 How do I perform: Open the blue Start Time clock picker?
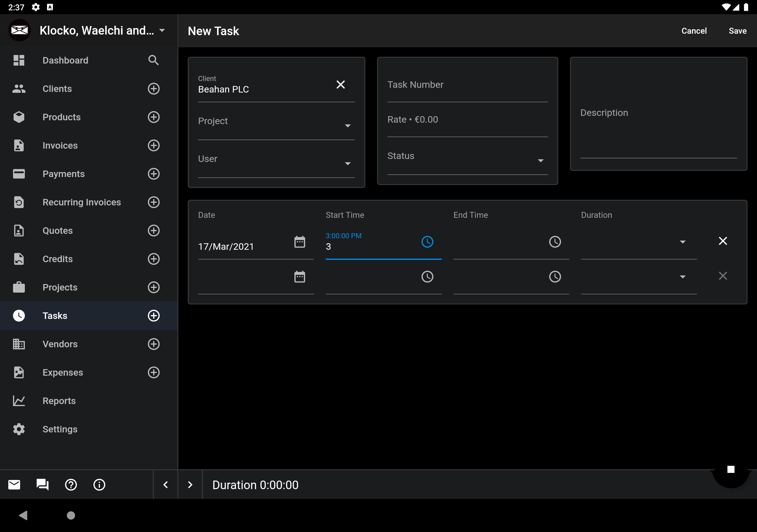pos(427,242)
